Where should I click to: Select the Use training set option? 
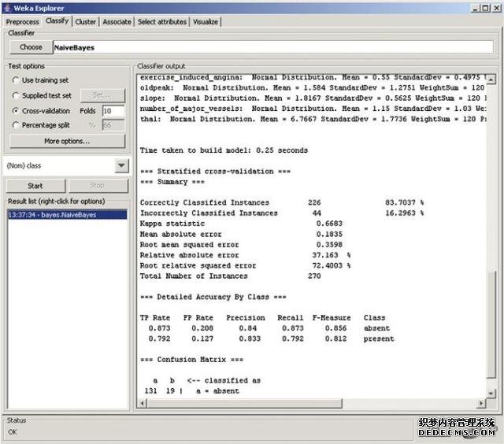pos(17,80)
